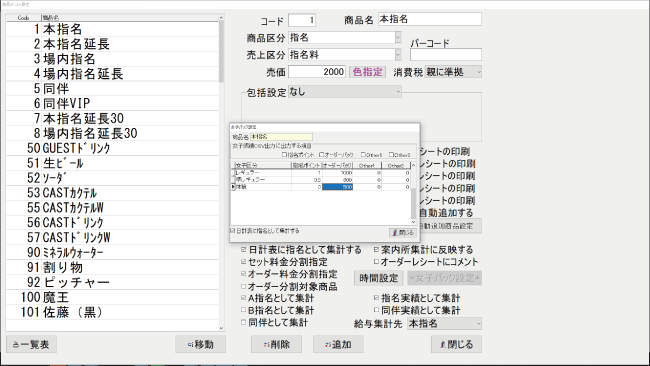Click the popup table scroll-down arrow
The height and width of the screenshot is (366, 650).
tap(413, 222)
